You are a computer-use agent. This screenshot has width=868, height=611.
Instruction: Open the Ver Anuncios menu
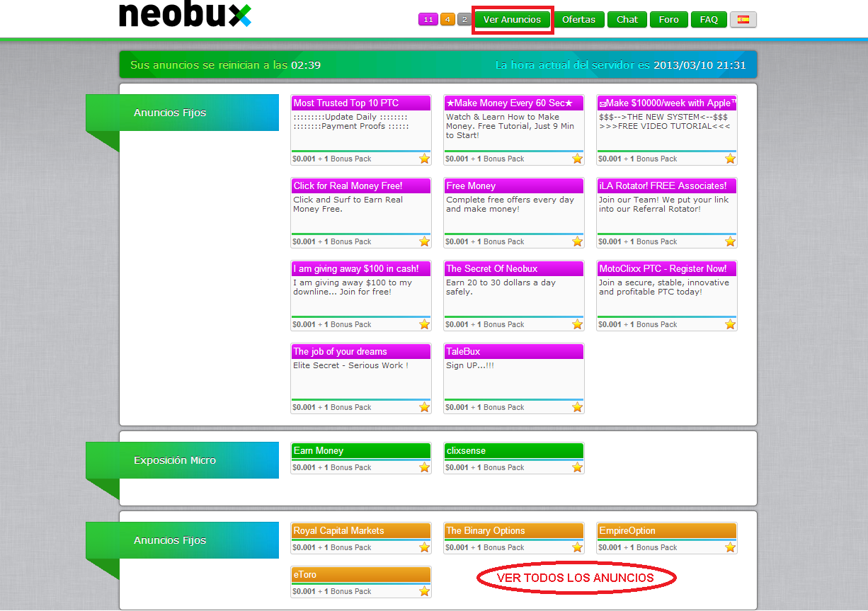pyautogui.click(x=512, y=20)
